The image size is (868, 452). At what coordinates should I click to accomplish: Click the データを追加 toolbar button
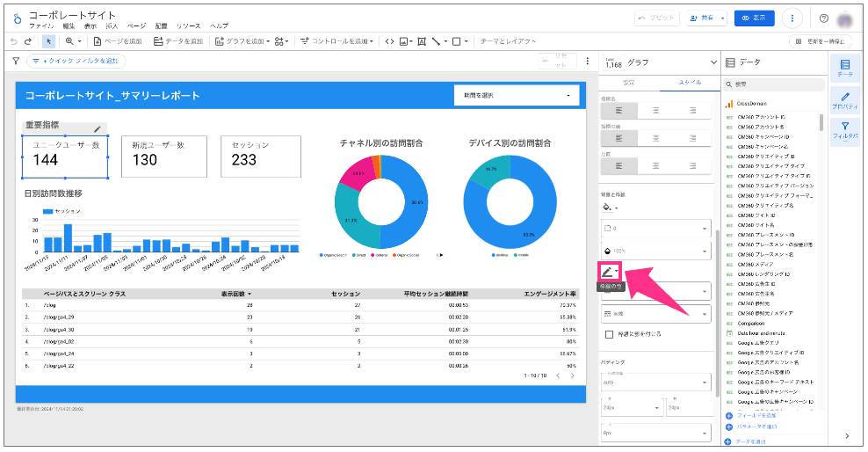pos(178,41)
